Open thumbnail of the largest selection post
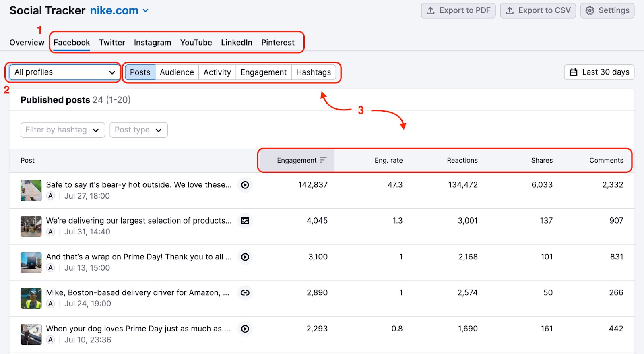The height and width of the screenshot is (354, 644). 31,226
